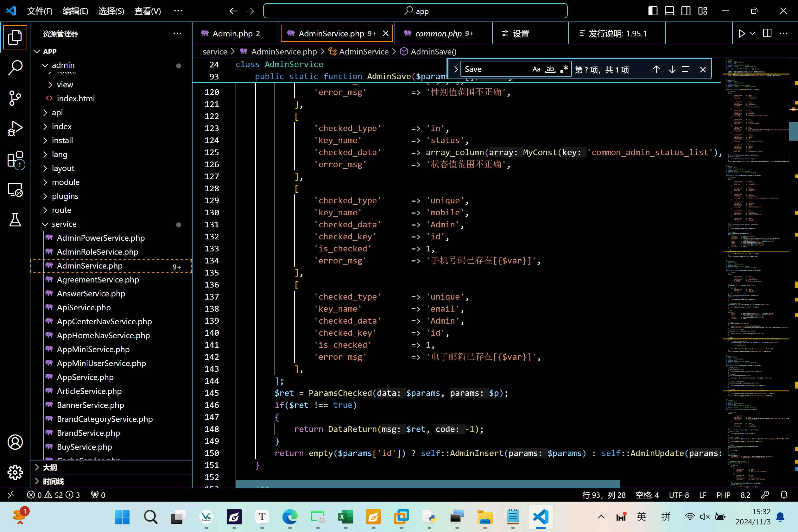This screenshot has height=532, width=798.
Task: Change indentation 空格: 4
Action: tap(647, 495)
